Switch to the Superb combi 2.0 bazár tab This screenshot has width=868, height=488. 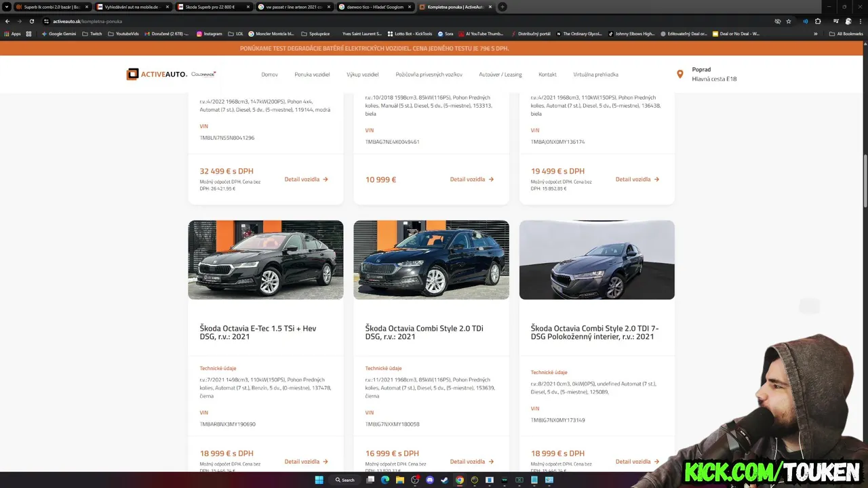coord(52,7)
